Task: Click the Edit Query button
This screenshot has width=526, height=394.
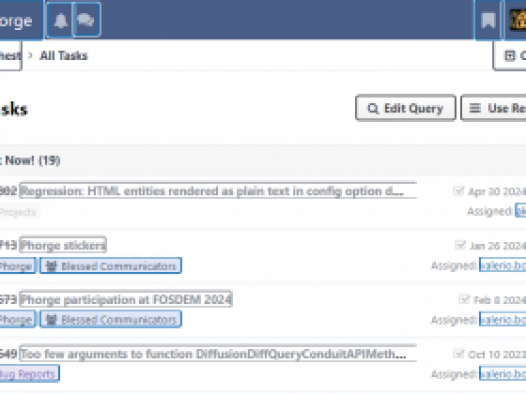Action: click(406, 108)
